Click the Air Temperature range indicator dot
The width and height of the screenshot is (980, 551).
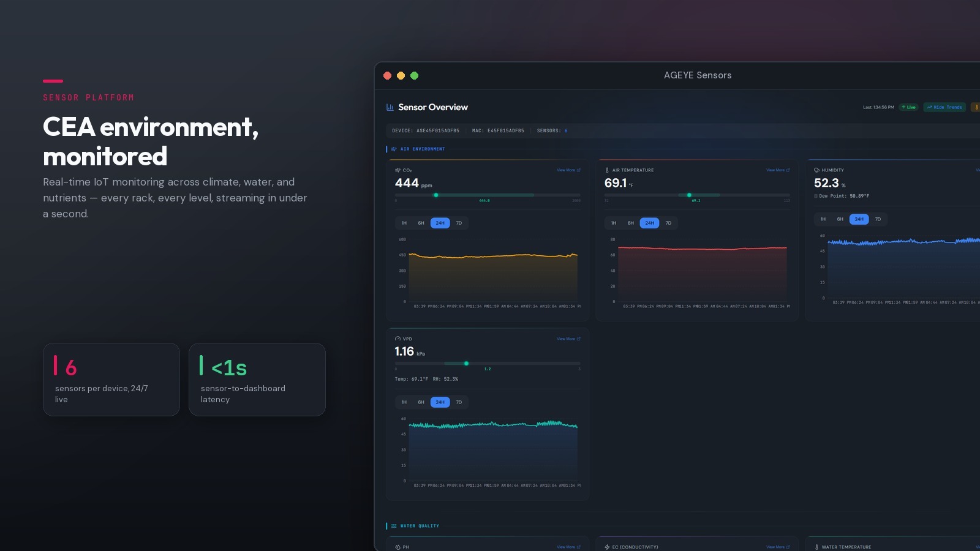pyautogui.click(x=689, y=195)
